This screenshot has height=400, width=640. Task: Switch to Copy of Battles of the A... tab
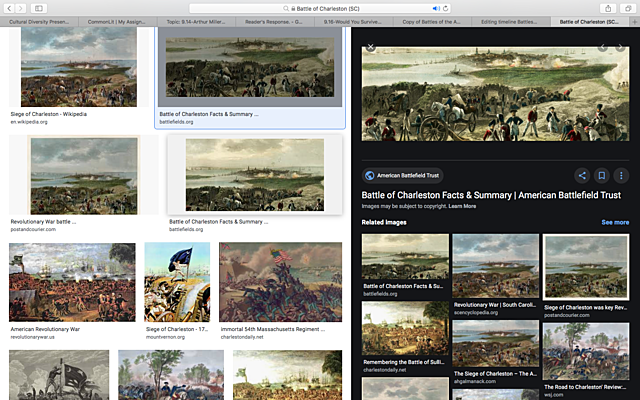coord(432,22)
